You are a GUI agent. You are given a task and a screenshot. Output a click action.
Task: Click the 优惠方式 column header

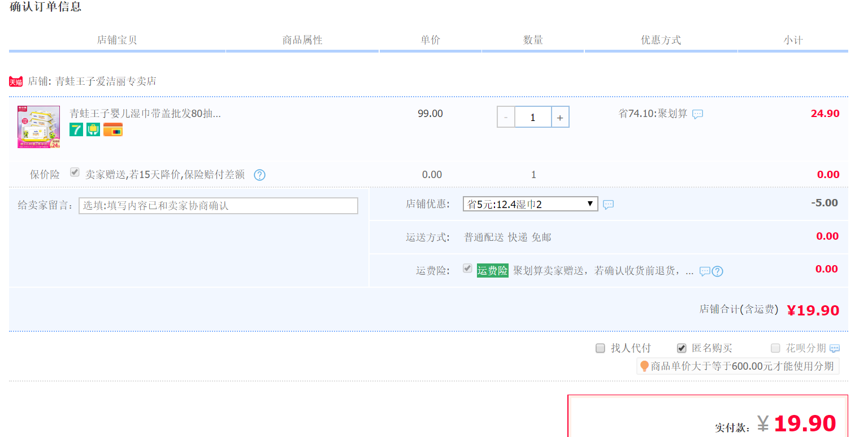(661, 40)
